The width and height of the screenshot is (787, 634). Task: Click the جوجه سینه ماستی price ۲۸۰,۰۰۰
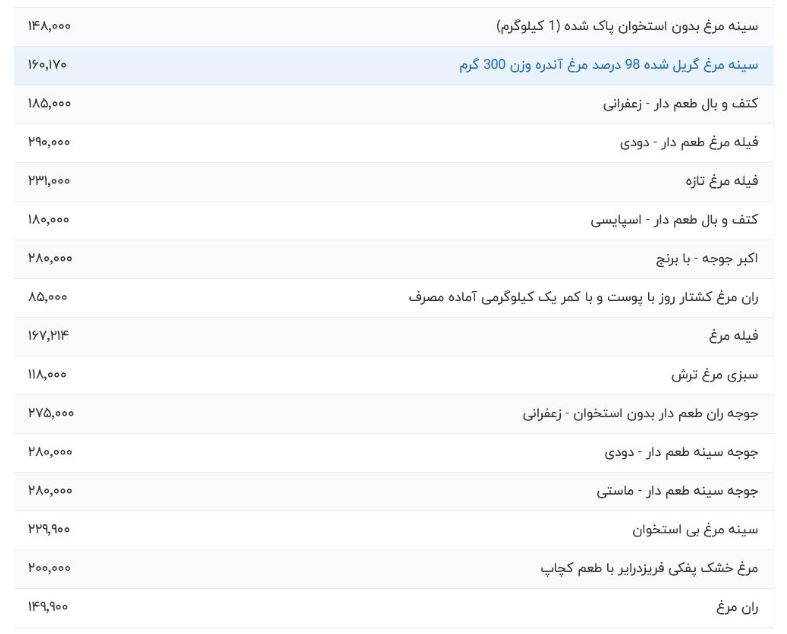pyautogui.click(x=50, y=491)
